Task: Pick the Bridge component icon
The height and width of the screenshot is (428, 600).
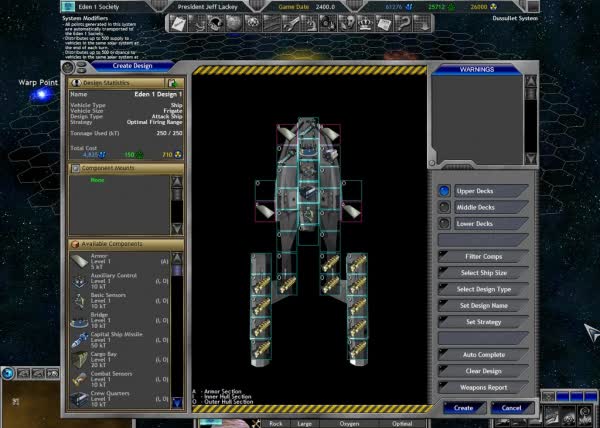Action: 80,321
